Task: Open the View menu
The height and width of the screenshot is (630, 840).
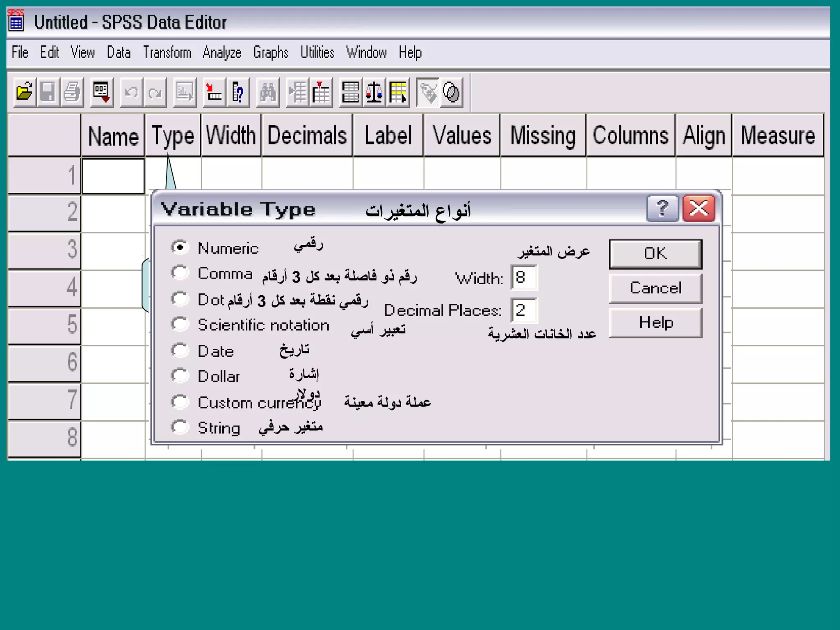Action: (82, 52)
